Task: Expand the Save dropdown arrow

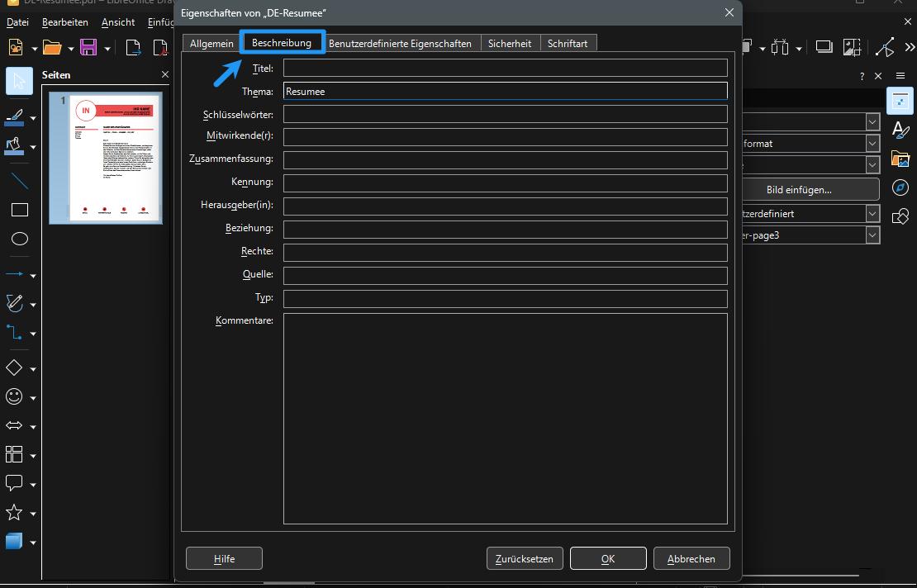Action: pos(107,49)
